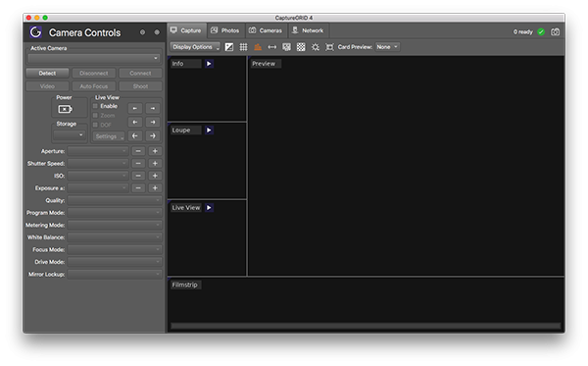Click the Live View panel play arrow
The width and height of the screenshot is (588, 366).
209,208
